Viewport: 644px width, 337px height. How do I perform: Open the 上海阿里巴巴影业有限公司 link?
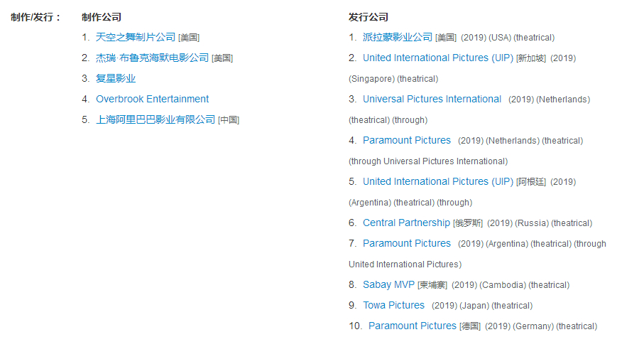point(155,119)
